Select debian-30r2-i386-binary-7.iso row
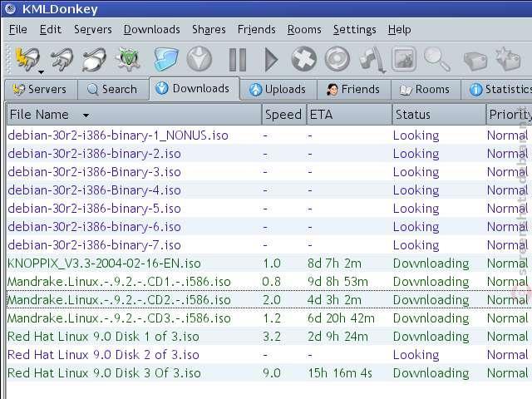The height and width of the screenshot is (399, 532). (269, 245)
